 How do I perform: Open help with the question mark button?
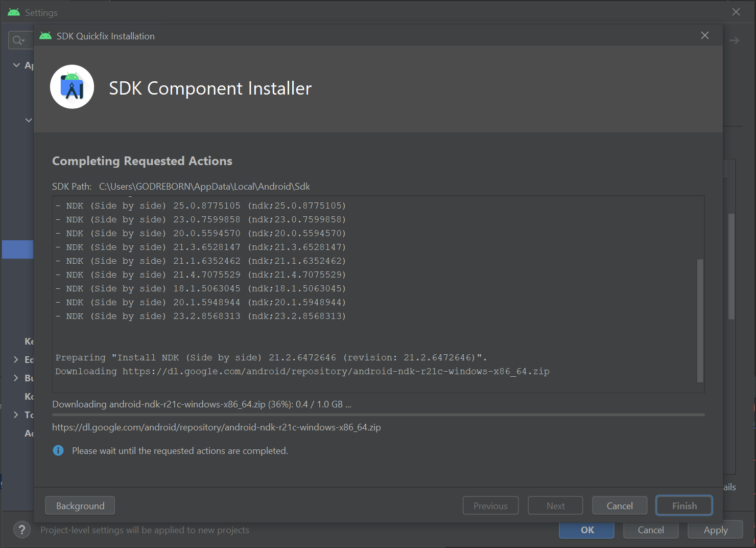[x=22, y=530]
